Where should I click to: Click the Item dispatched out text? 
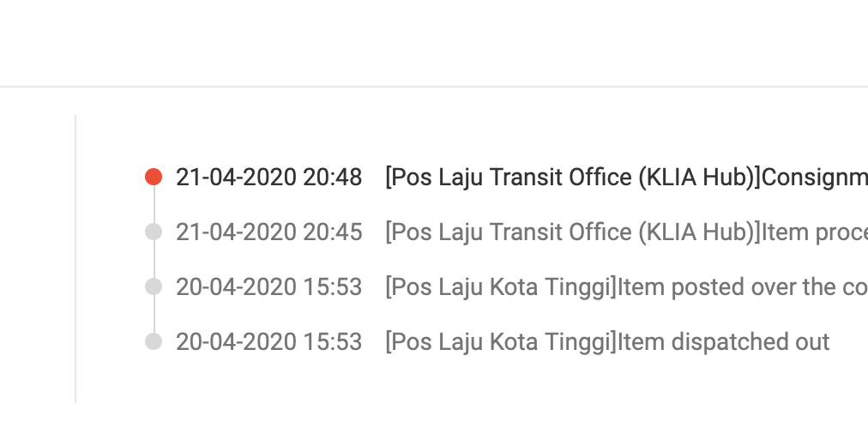724,342
